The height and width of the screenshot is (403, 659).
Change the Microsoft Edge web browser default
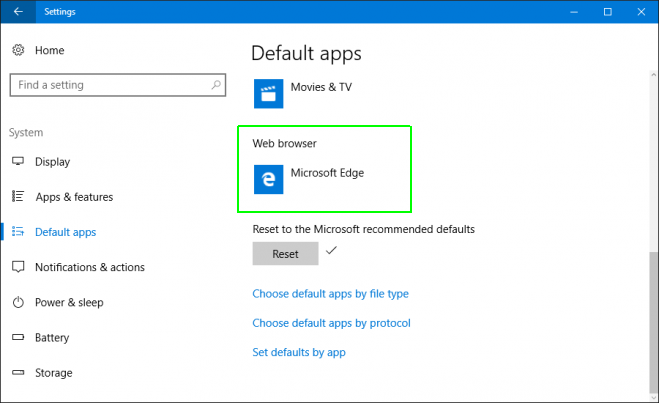[x=309, y=179]
